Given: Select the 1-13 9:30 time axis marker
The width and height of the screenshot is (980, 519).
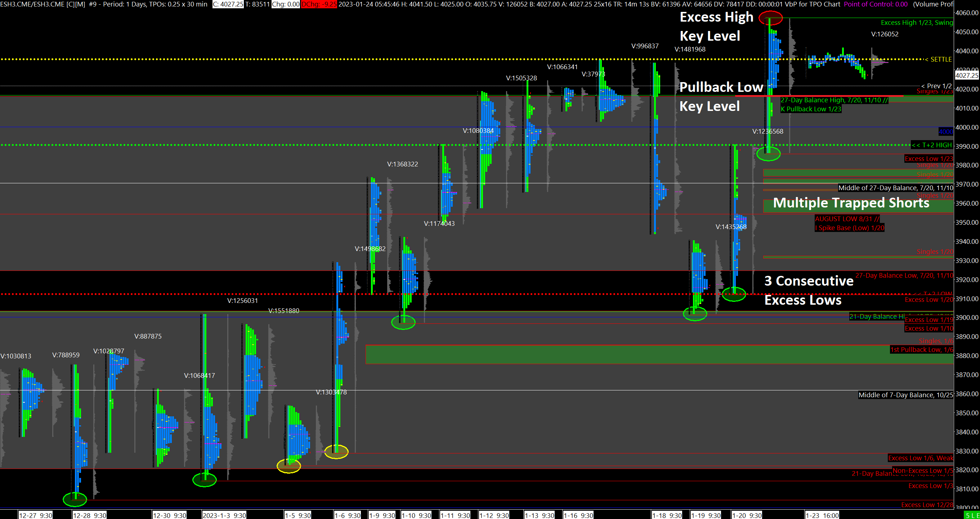Looking at the screenshot, I should coord(539,515).
